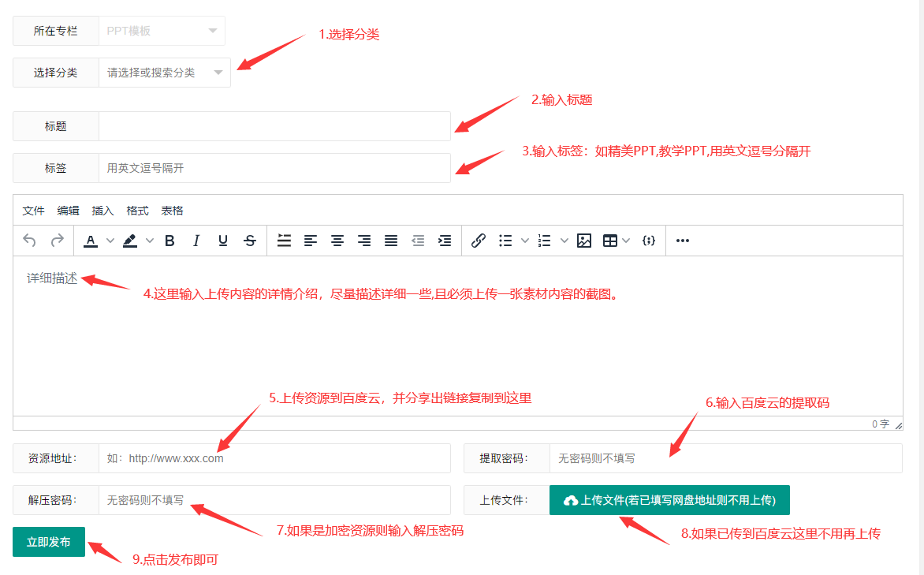The width and height of the screenshot is (924, 575).
Task: Click the insert link icon
Action: click(478, 241)
